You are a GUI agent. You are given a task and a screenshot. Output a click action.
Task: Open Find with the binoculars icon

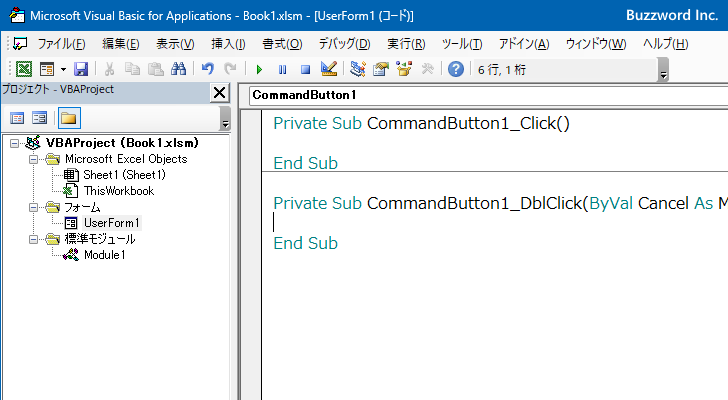tap(178, 69)
